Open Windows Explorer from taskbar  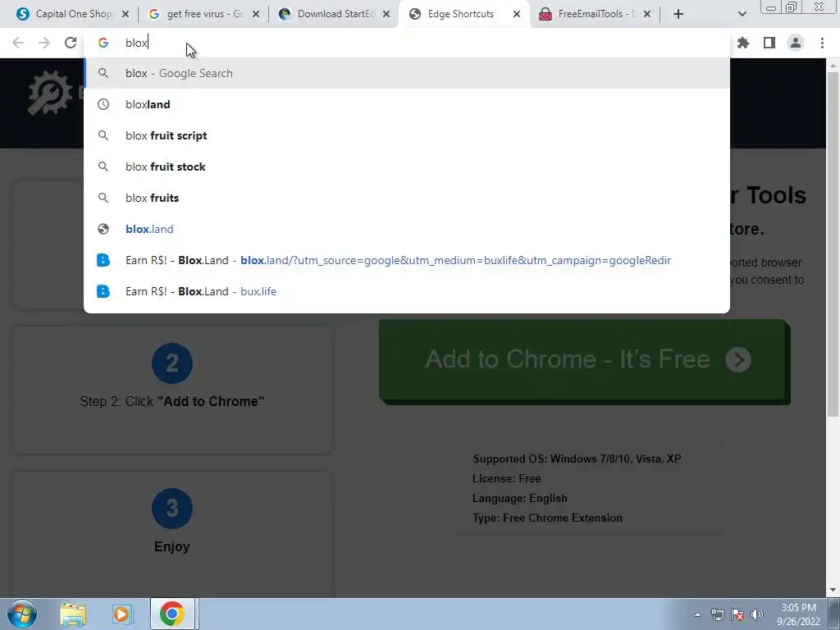pos(73,614)
